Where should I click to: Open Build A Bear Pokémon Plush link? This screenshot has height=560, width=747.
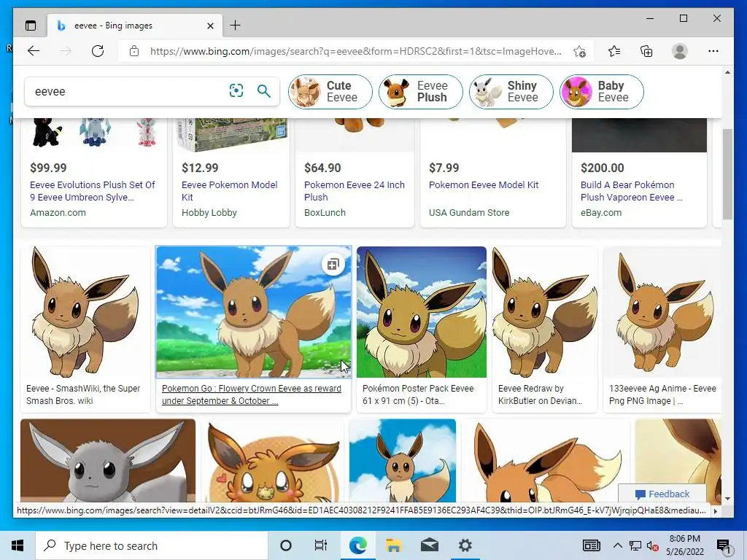631,191
